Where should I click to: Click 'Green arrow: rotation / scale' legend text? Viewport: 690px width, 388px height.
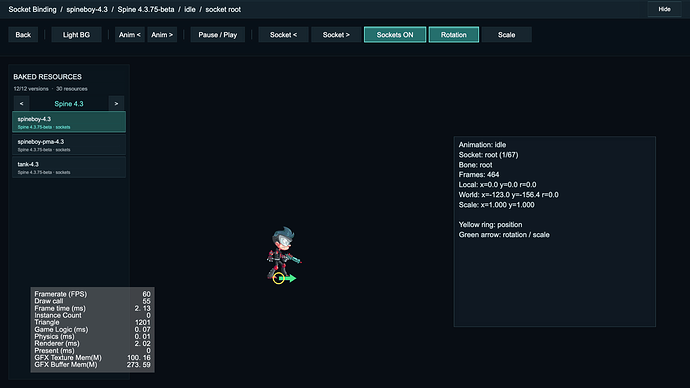[x=504, y=235]
